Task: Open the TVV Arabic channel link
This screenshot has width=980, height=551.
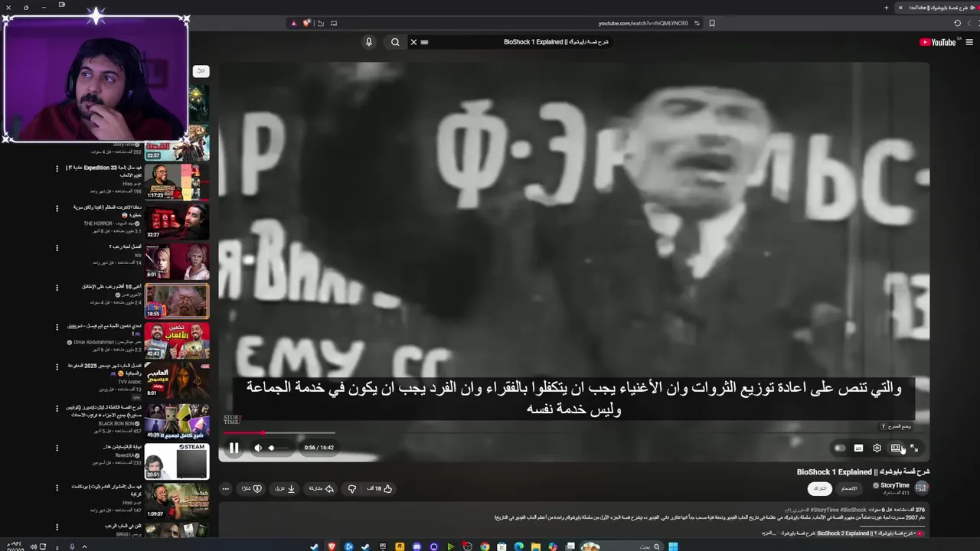Action: [x=129, y=381]
